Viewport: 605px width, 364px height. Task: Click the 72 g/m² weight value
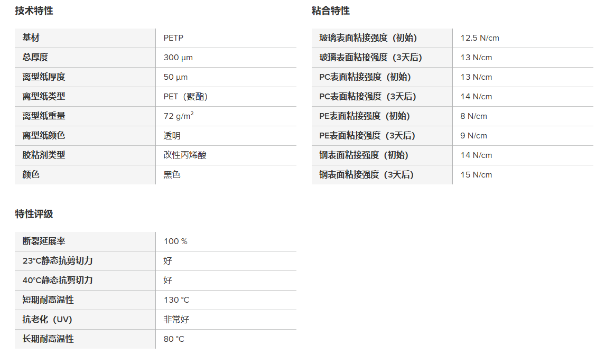click(179, 116)
